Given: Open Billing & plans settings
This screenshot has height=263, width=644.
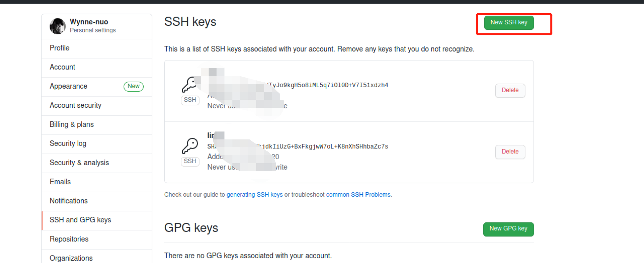Looking at the screenshot, I should click(x=71, y=124).
